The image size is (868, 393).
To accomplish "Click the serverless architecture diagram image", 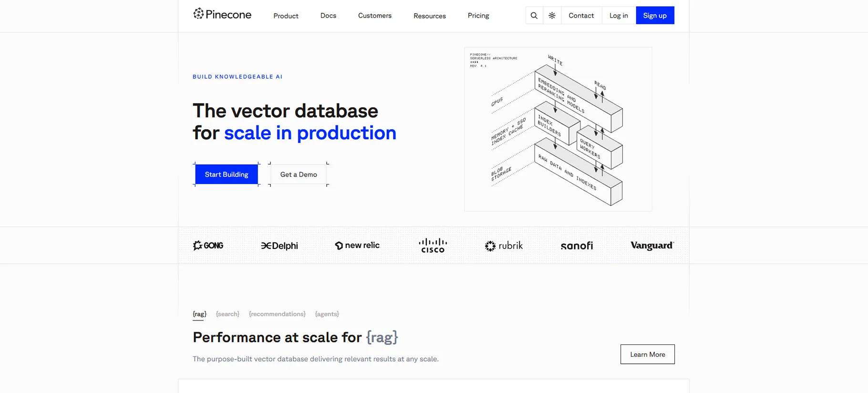I will coord(558,129).
